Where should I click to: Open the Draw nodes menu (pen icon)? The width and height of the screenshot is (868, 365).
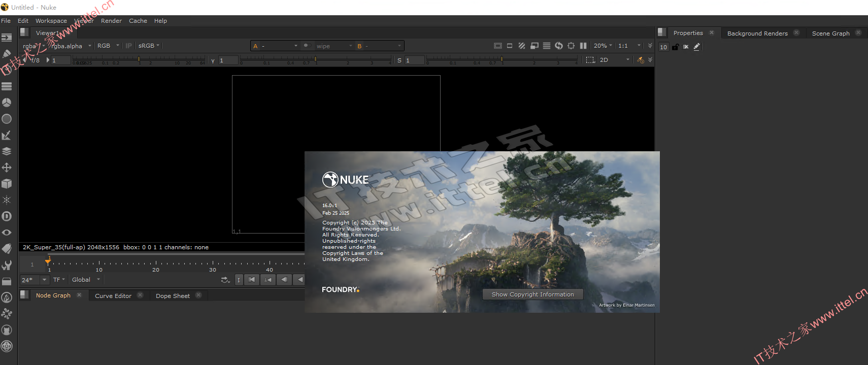coord(7,54)
